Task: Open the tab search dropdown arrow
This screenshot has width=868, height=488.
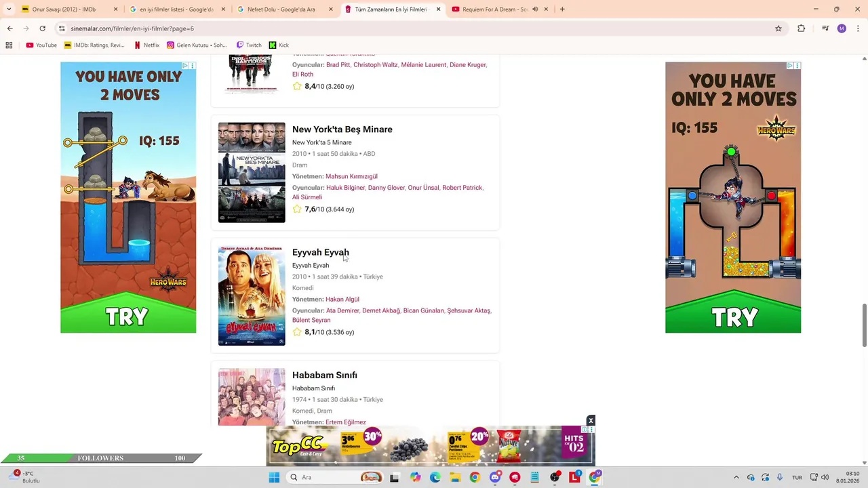Action: (9, 9)
